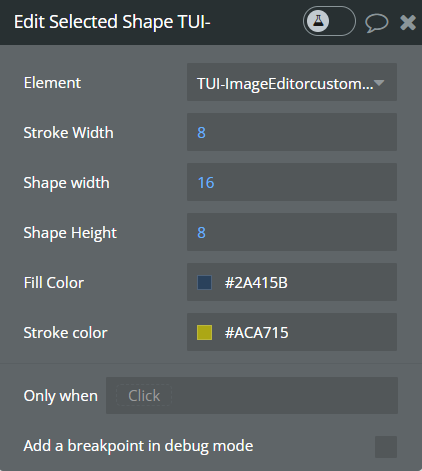Click the Stroke Width field
The width and height of the screenshot is (422, 471).
pyautogui.click(x=292, y=132)
